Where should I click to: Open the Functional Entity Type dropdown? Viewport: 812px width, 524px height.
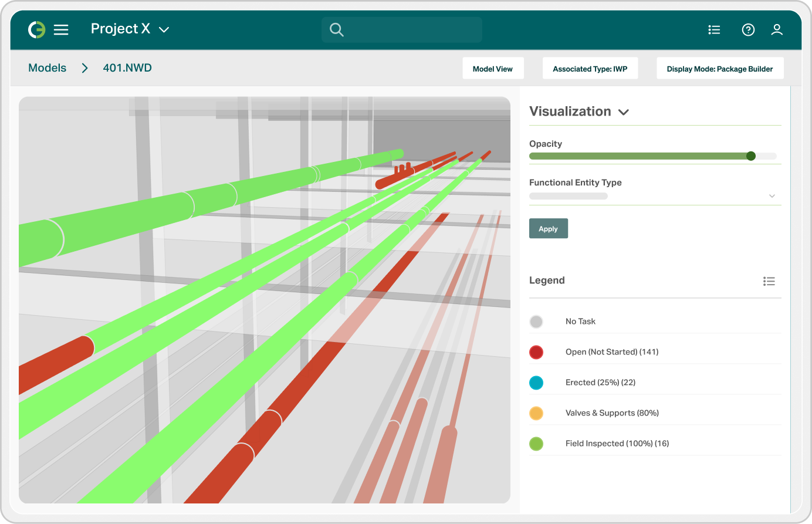772,195
